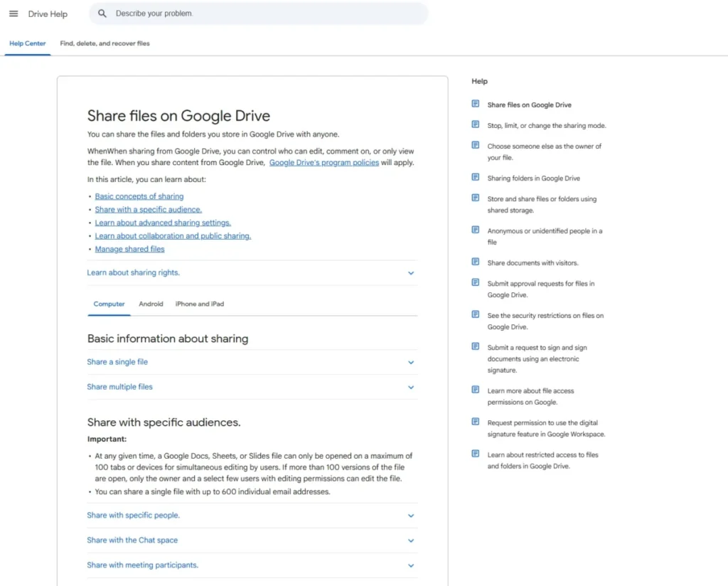
Task: Jump to Share with a specific audience
Action: point(149,209)
